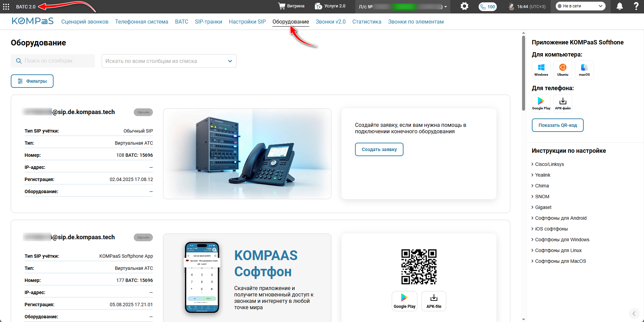Open Услуги 2.0 in top bar
The height and width of the screenshot is (322, 644).
point(330,6)
